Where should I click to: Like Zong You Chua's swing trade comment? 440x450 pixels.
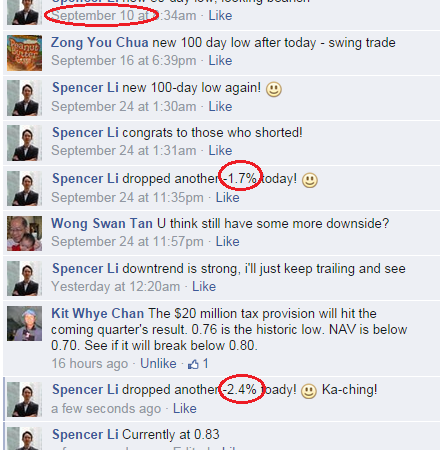pos(220,60)
